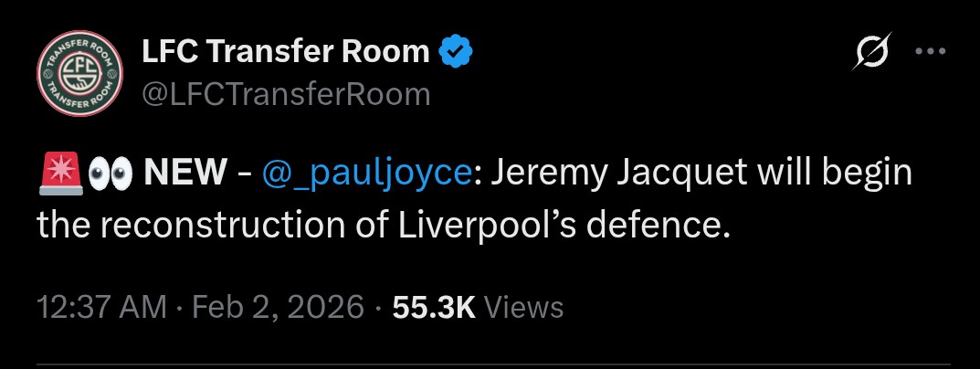This screenshot has height=369, width=980.
Task: Click the LFC Transfer Room display name
Action: [x=285, y=53]
